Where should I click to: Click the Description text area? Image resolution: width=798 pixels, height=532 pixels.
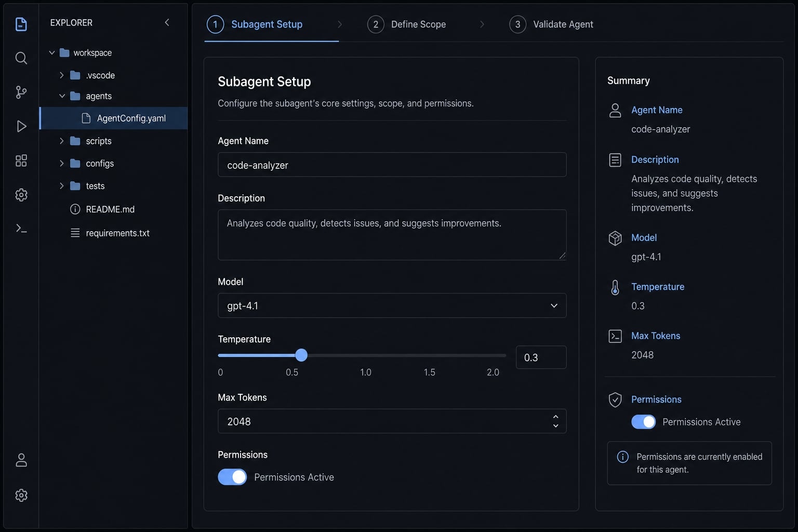(392, 235)
